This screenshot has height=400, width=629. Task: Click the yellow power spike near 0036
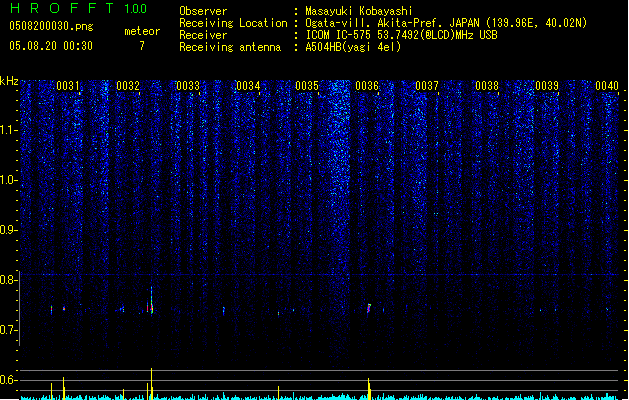369,389
